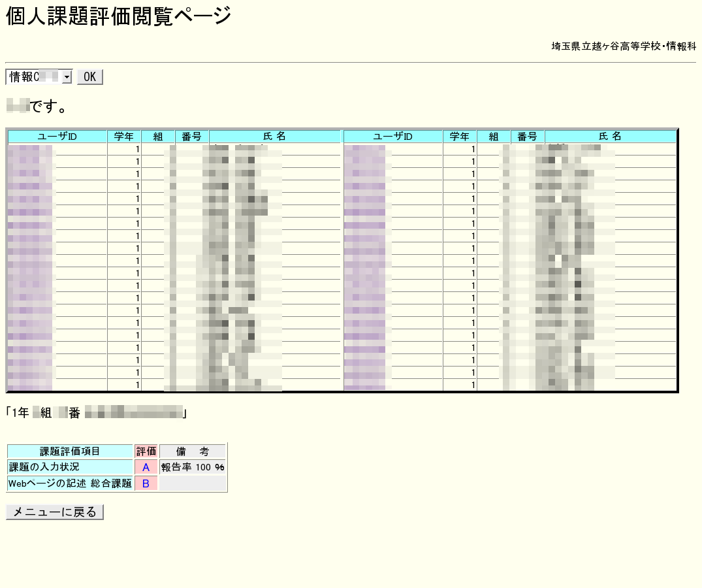Click the 備考 header cell
Image resolution: width=702 pixels, height=588 pixels.
tap(193, 451)
